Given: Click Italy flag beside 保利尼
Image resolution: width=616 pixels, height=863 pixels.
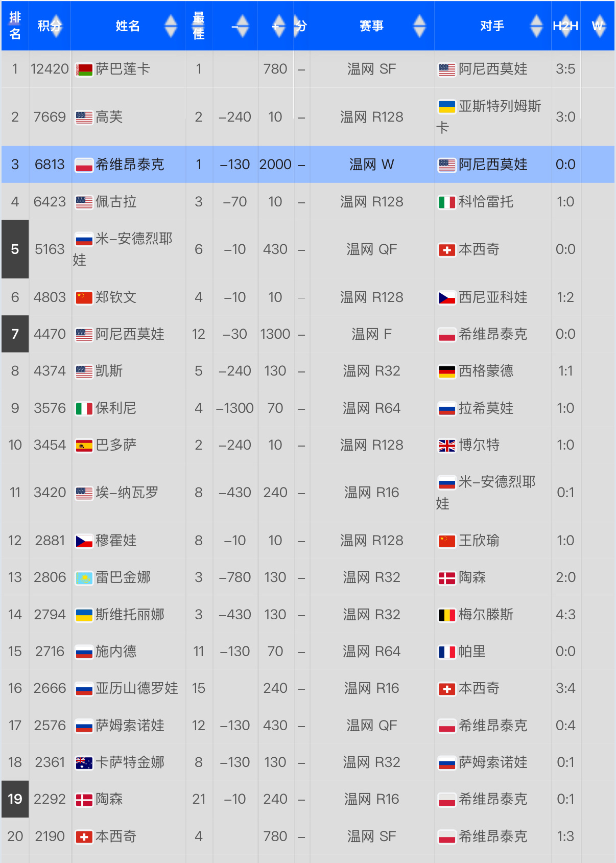Looking at the screenshot, I should pyautogui.click(x=84, y=409).
